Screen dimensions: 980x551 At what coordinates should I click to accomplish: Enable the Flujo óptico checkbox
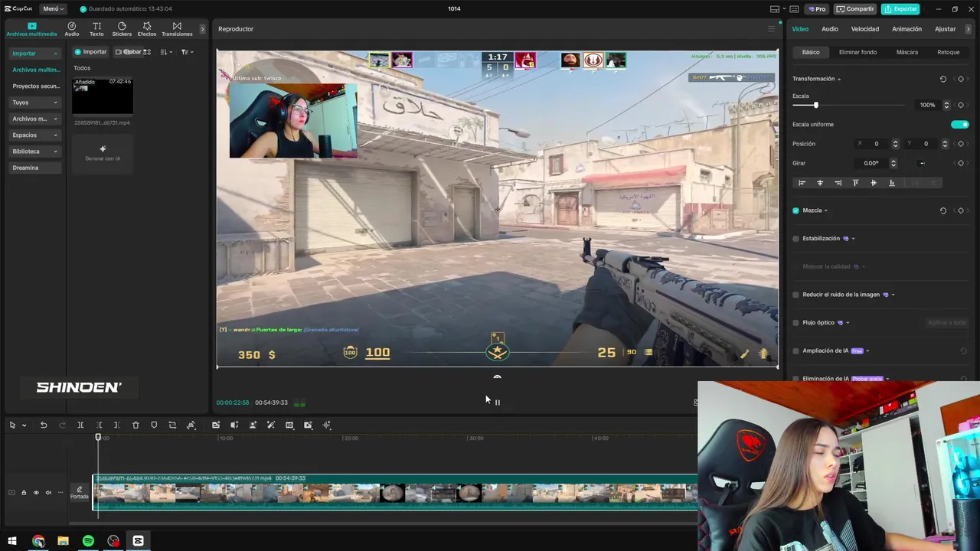click(795, 323)
